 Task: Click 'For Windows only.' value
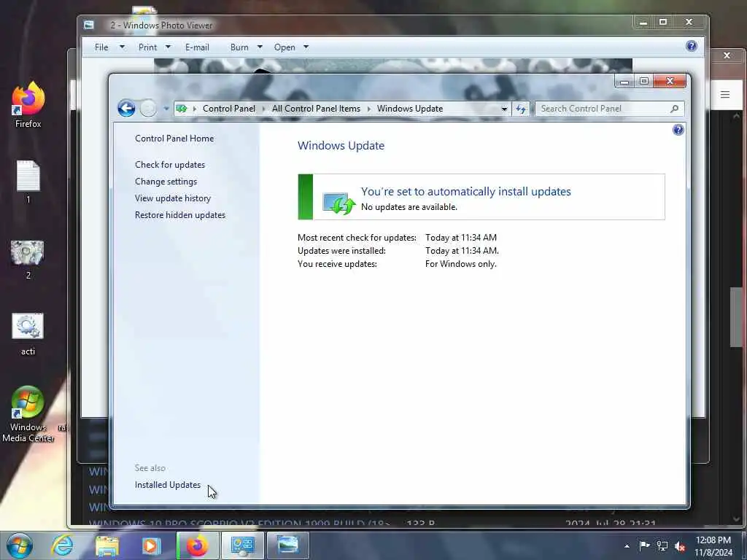point(461,264)
